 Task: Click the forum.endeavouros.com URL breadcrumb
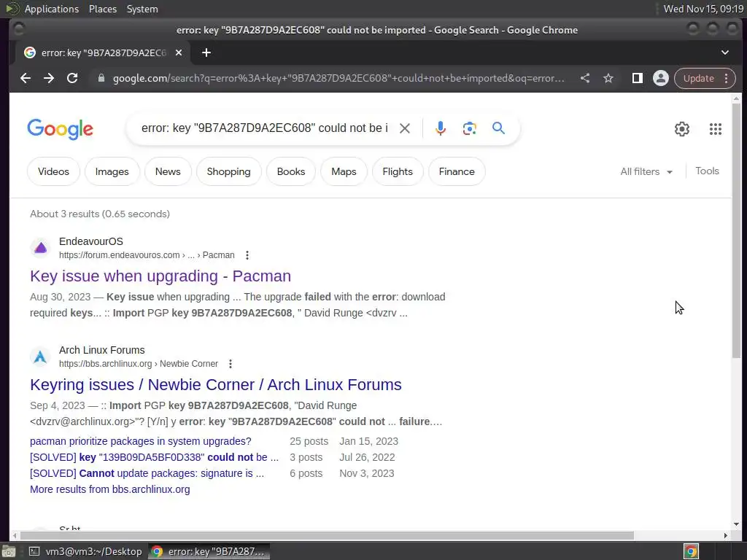[x=147, y=255]
